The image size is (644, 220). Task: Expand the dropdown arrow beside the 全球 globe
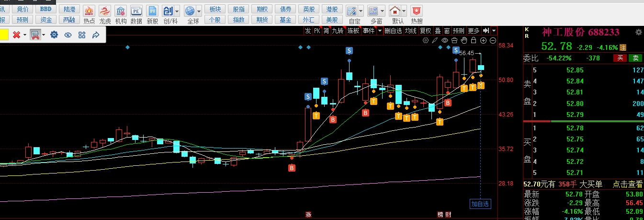199,11
